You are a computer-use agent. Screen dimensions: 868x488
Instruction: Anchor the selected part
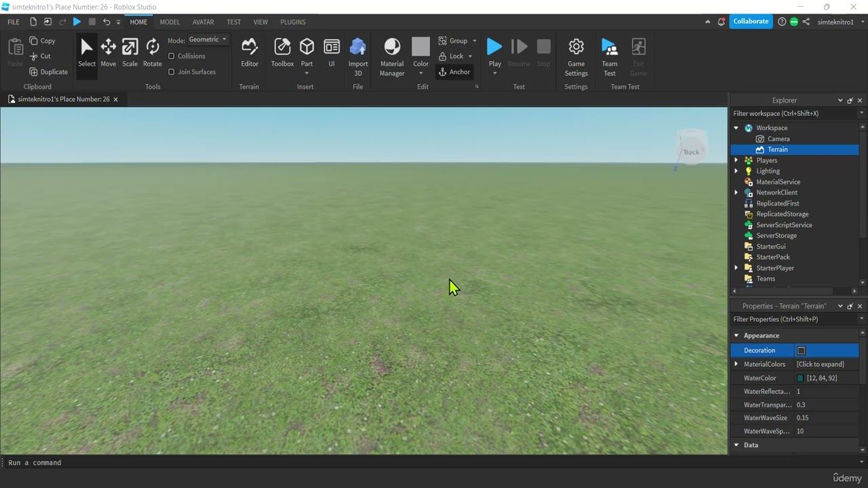coord(454,72)
